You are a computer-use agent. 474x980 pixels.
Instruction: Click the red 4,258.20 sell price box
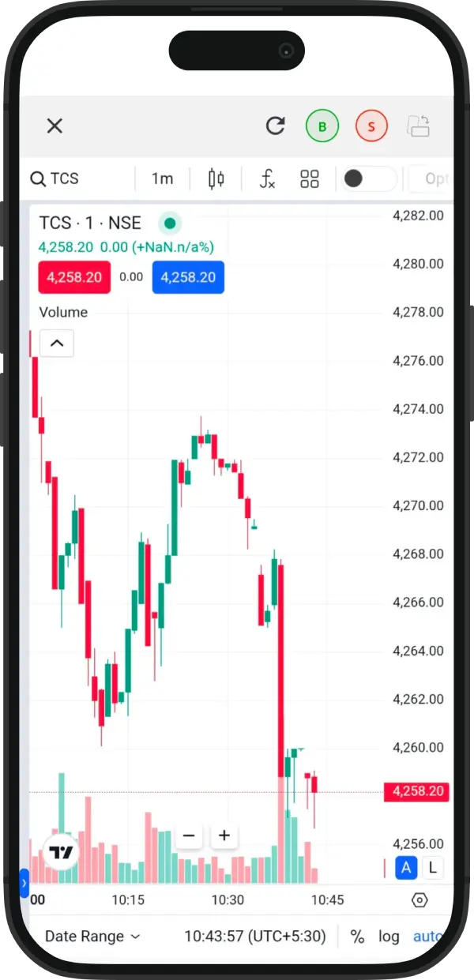[x=74, y=277]
